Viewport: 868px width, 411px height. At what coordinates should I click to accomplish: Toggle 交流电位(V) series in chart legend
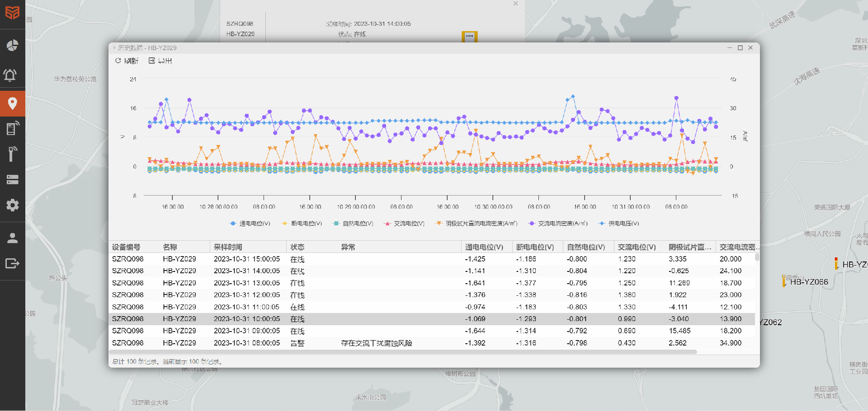404,224
